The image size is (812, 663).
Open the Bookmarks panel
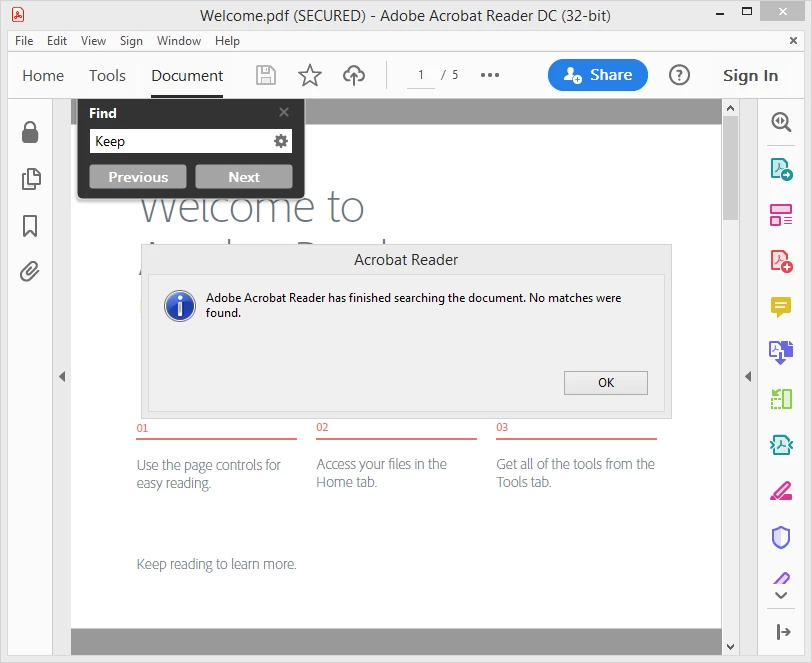pos(30,226)
